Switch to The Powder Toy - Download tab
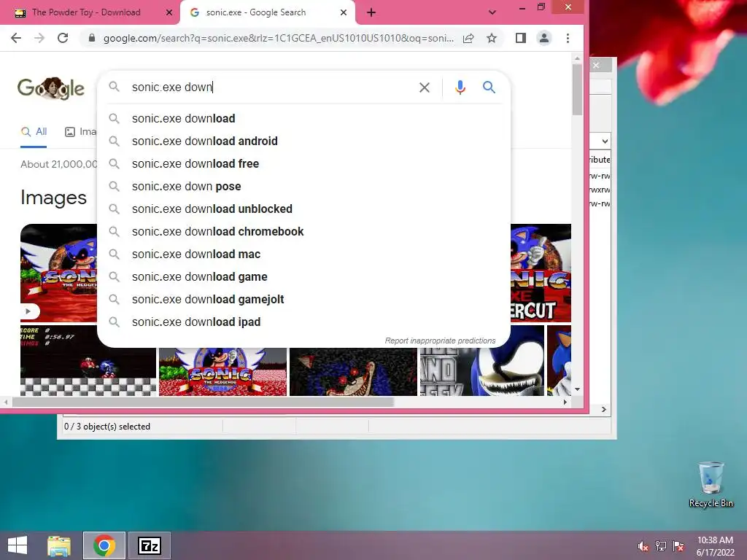 tap(86, 12)
